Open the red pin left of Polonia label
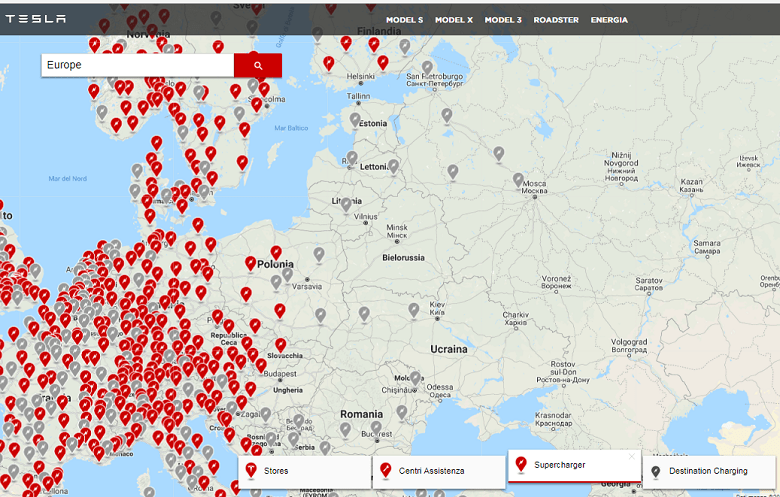 (x=251, y=263)
